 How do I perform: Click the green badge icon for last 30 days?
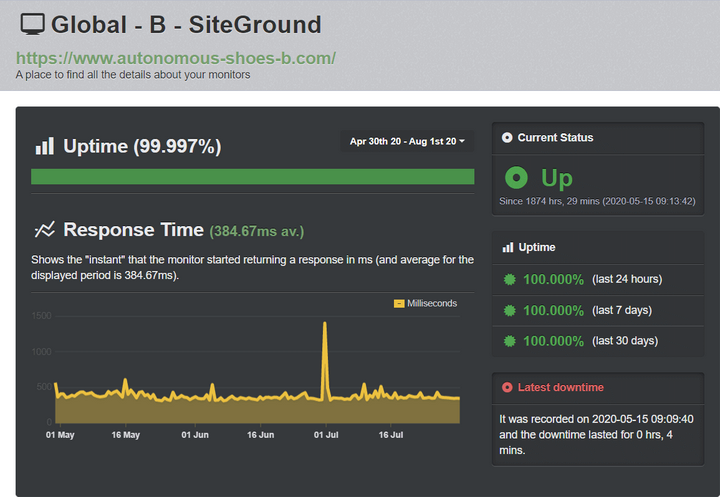coord(510,341)
